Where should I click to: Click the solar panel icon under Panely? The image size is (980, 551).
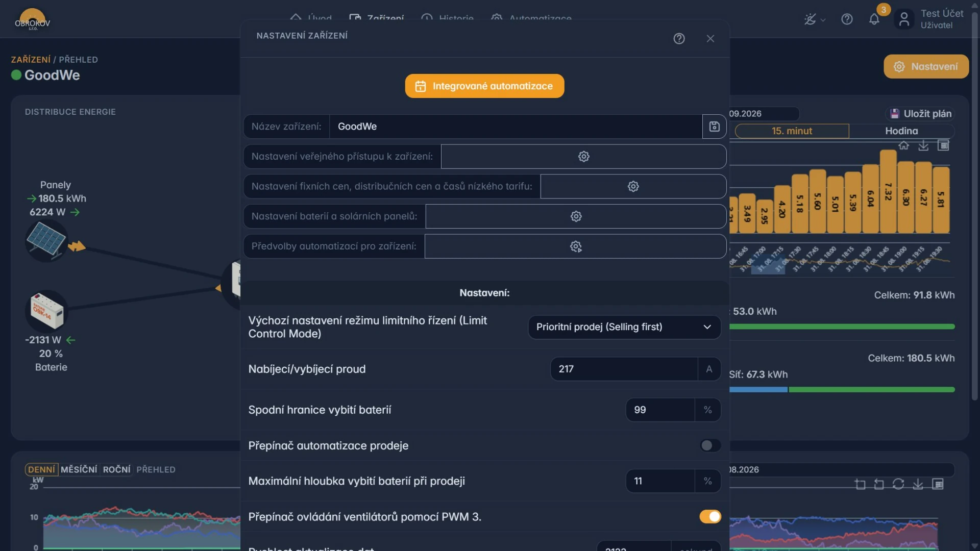(46, 240)
